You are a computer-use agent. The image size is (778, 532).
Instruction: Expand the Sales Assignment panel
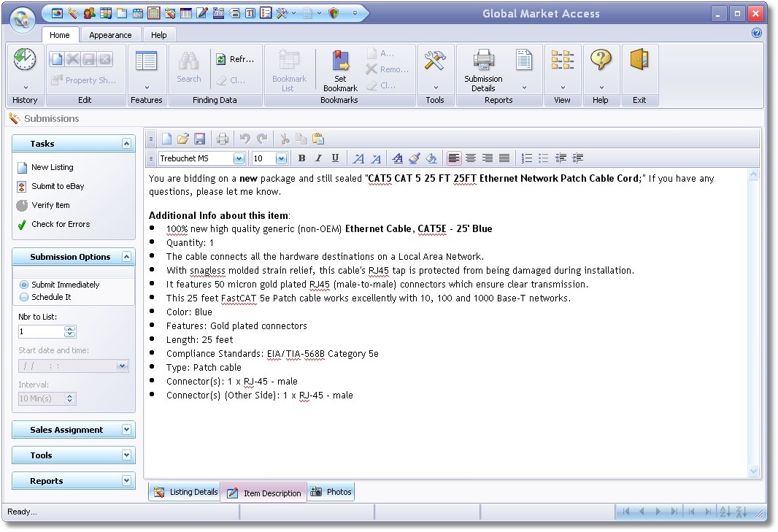(x=126, y=430)
